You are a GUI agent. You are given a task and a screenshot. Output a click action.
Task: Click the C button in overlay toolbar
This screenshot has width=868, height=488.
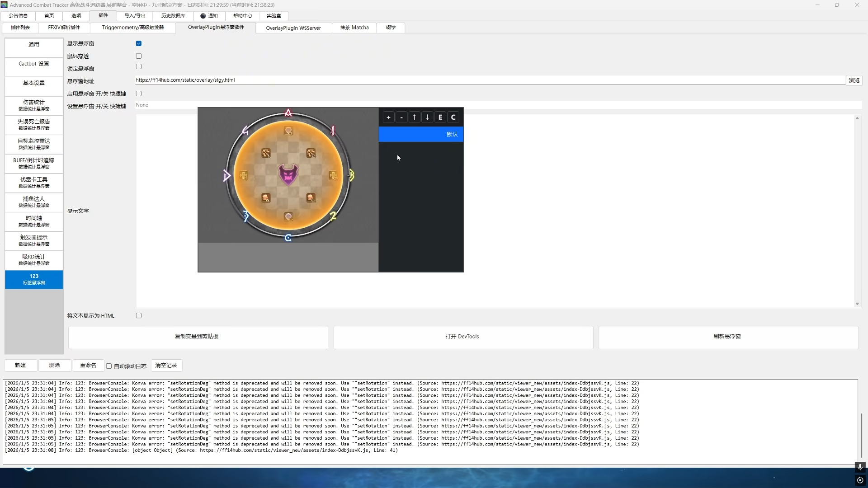(x=453, y=117)
